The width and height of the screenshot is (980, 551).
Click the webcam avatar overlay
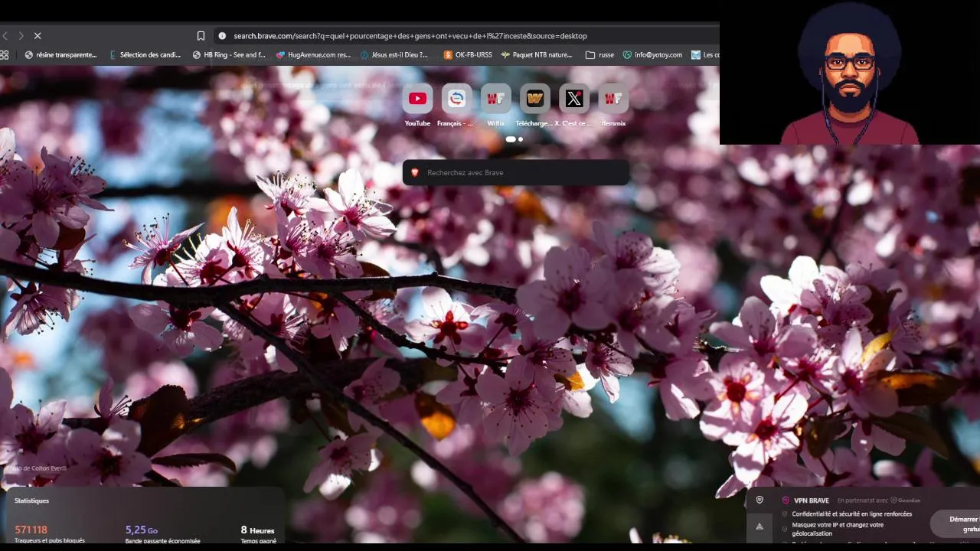pos(850,73)
